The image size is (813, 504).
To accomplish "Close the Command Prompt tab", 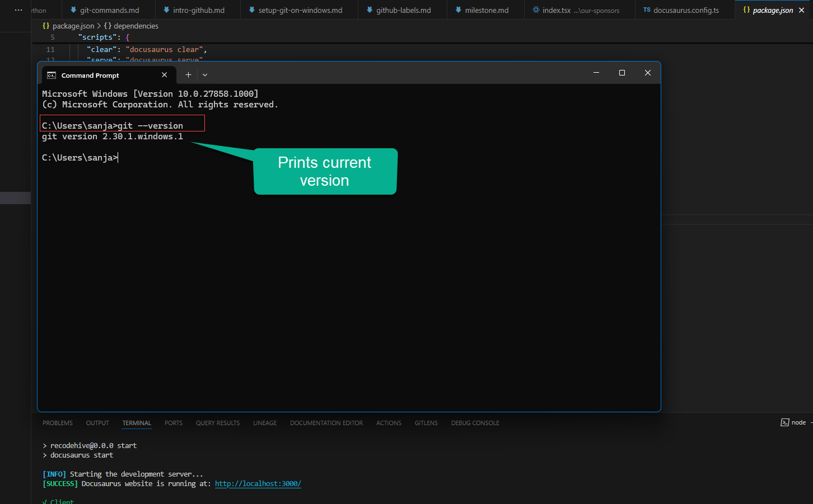I will pos(164,75).
